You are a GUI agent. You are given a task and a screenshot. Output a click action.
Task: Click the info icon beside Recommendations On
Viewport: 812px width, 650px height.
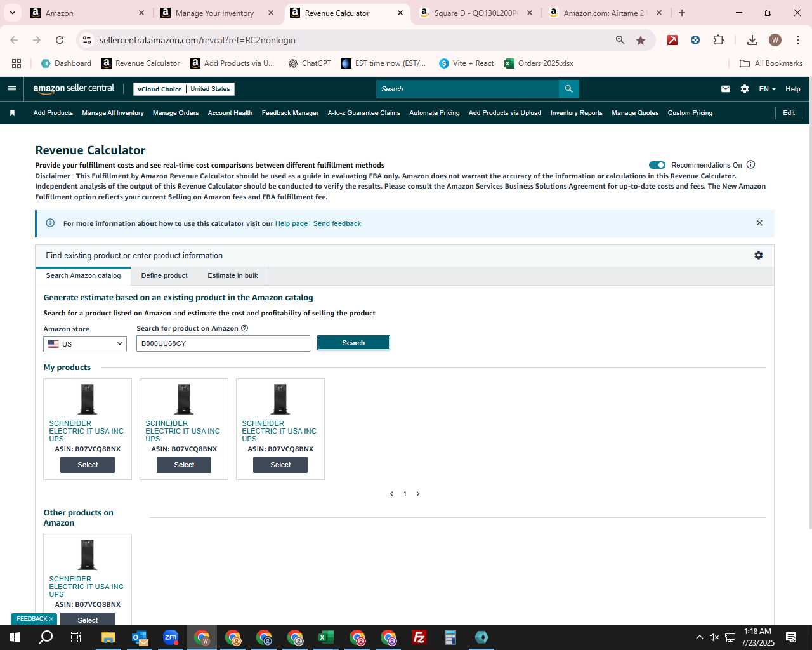751,164
